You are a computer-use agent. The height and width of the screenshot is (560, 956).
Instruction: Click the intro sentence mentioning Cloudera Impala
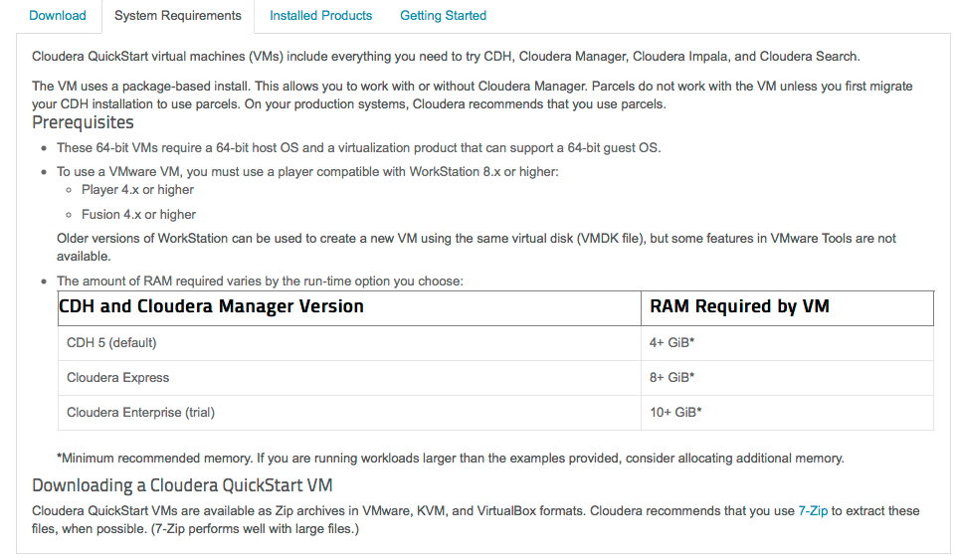point(446,56)
